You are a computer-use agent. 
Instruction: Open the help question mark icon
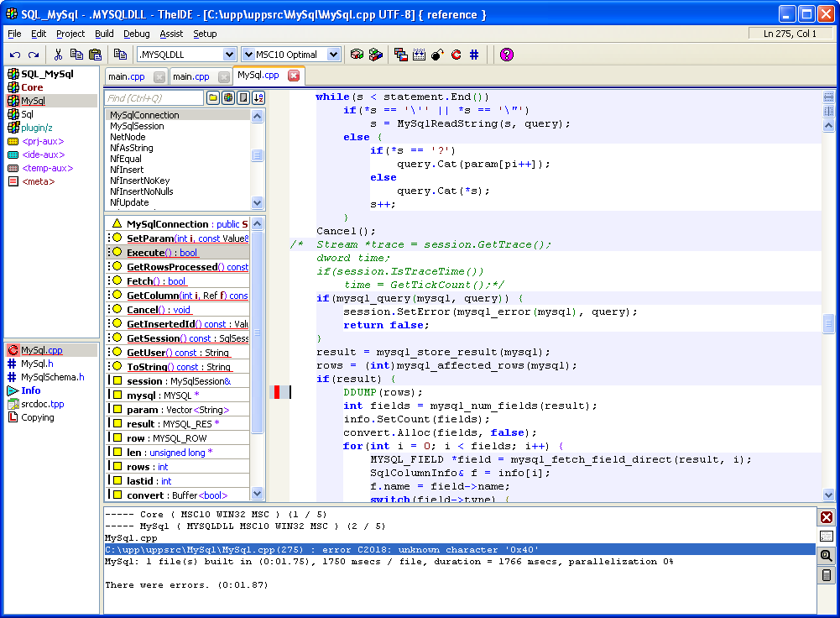click(x=506, y=55)
